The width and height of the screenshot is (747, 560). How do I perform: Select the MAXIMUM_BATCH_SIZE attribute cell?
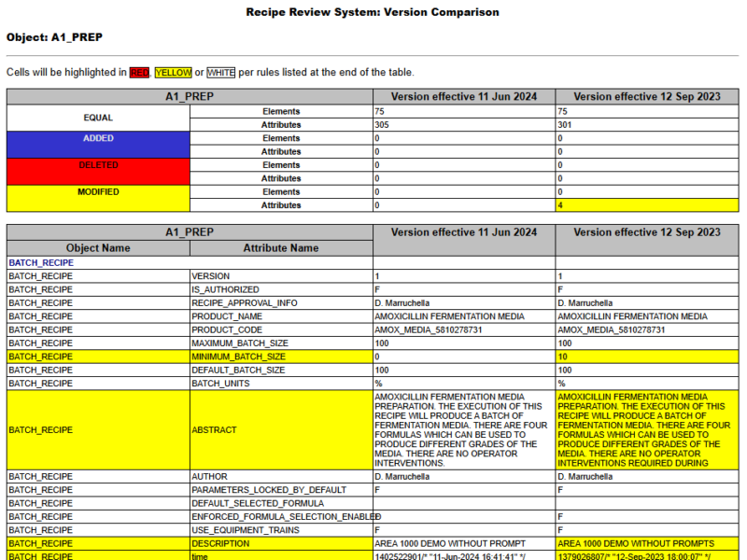(x=281, y=343)
